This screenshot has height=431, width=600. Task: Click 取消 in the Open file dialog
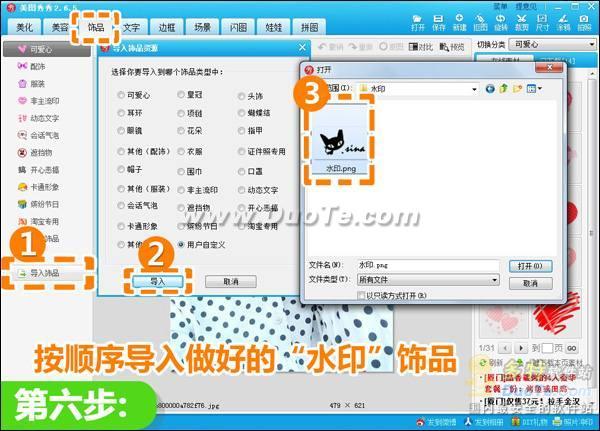coord(530,284)
